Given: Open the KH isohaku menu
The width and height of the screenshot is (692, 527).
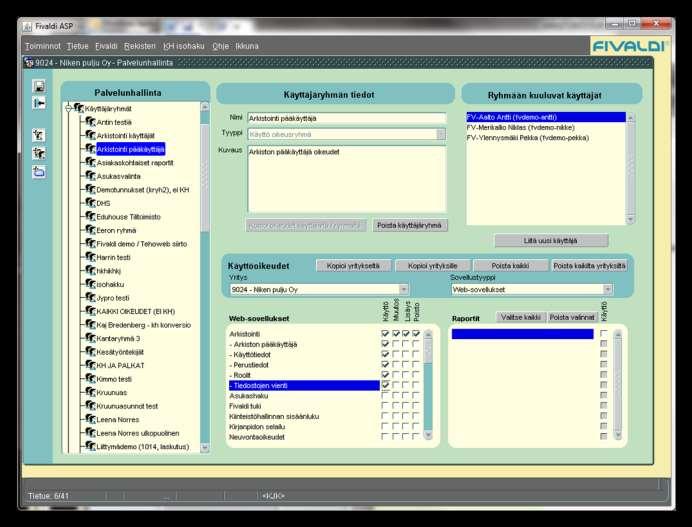Looking at the screenshot, I should (x=184, y=46).
